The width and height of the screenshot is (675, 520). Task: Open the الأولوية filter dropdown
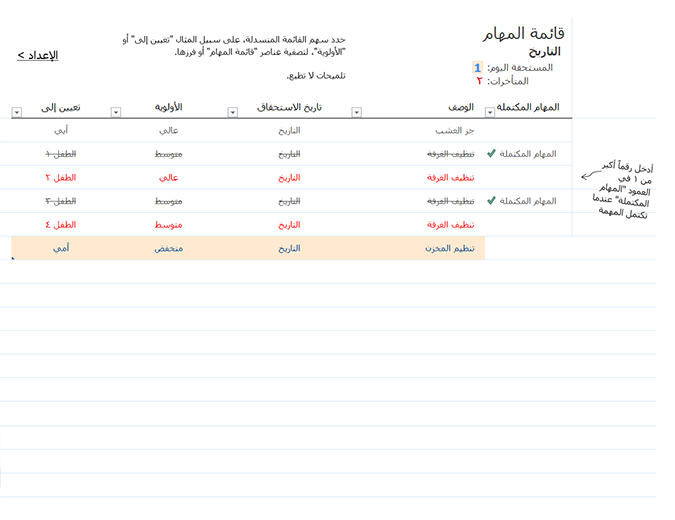116,112
